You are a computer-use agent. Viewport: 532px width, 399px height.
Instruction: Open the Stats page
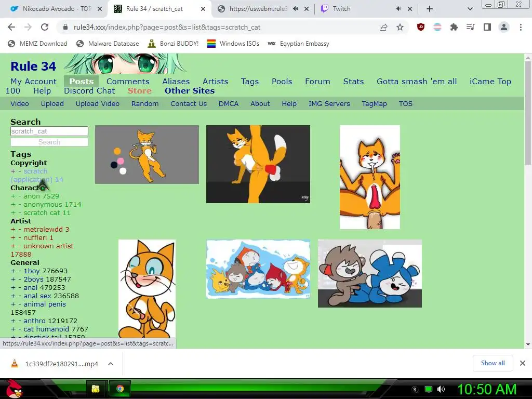click(x=353, y=82)
